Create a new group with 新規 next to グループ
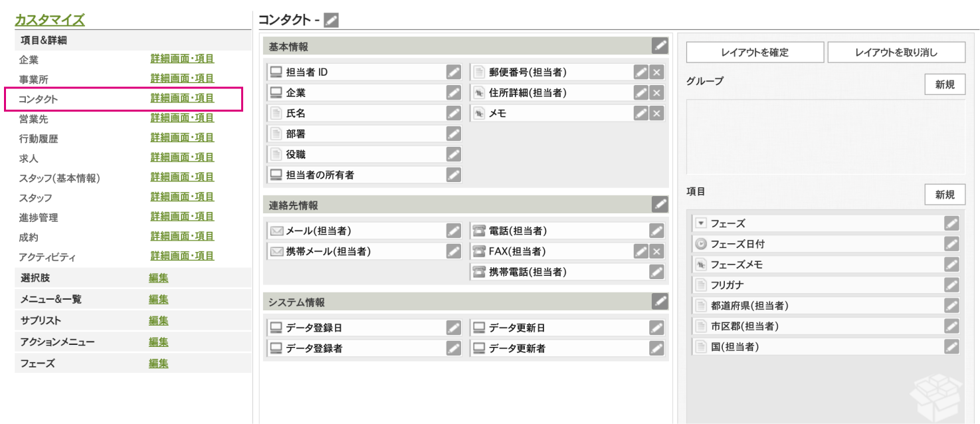 pyautogui.click(x=944, y=84)
